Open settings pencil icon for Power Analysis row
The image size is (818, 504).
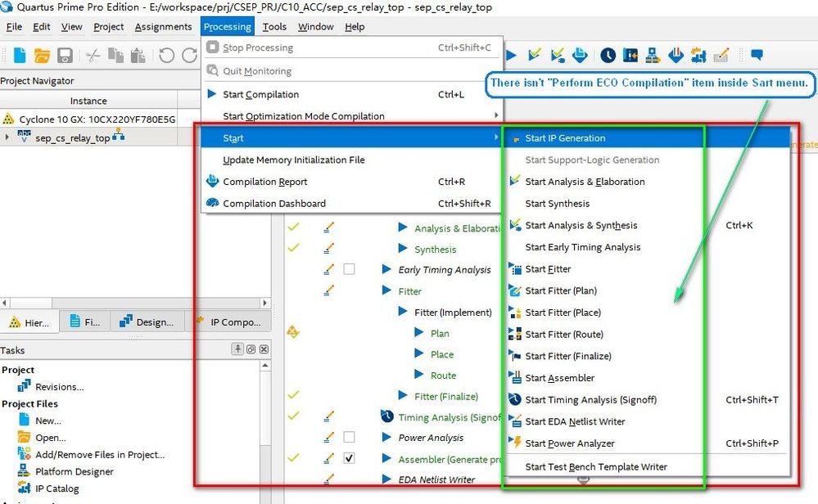pyautogui.click(x=328, y=437)
